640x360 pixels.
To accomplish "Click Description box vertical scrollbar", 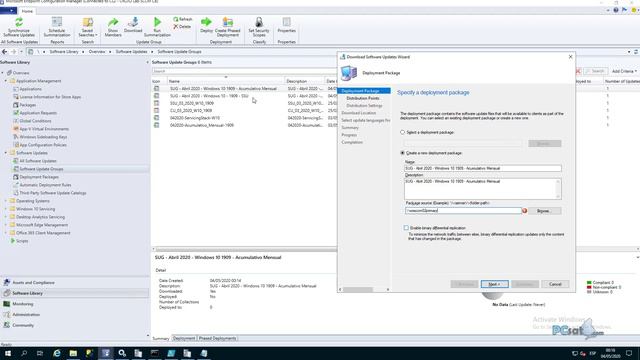I will coord(558,189).
